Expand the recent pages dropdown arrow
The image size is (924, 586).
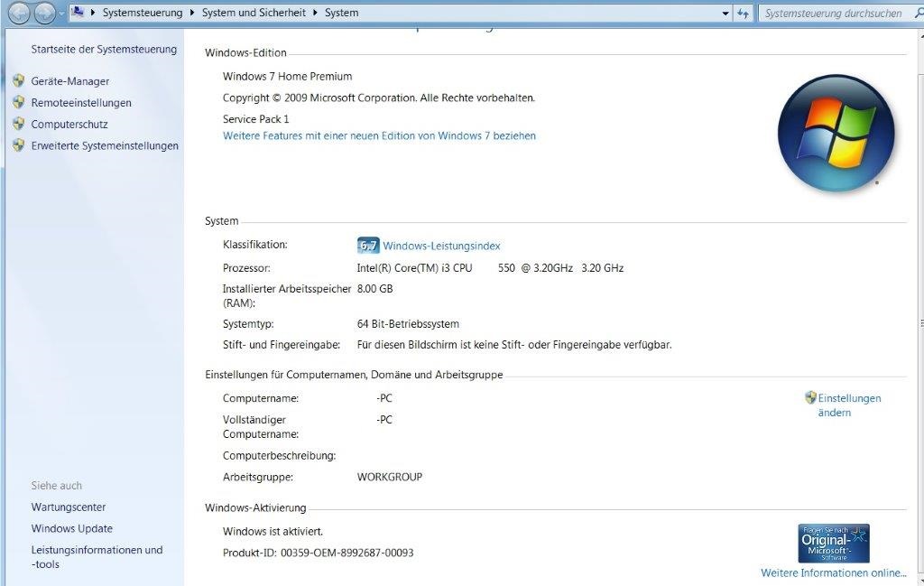(x=61, y=14)
